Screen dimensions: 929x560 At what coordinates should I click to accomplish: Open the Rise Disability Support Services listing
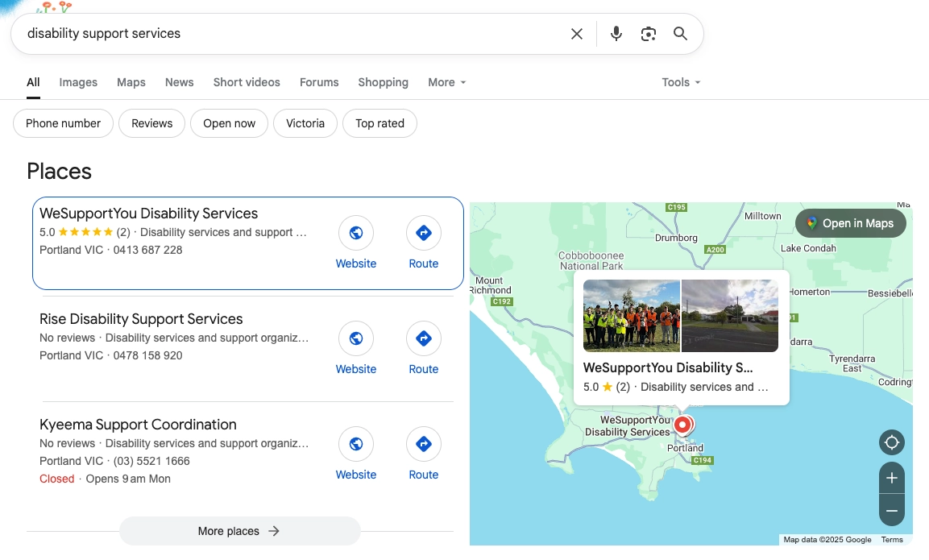click(141, 319)
